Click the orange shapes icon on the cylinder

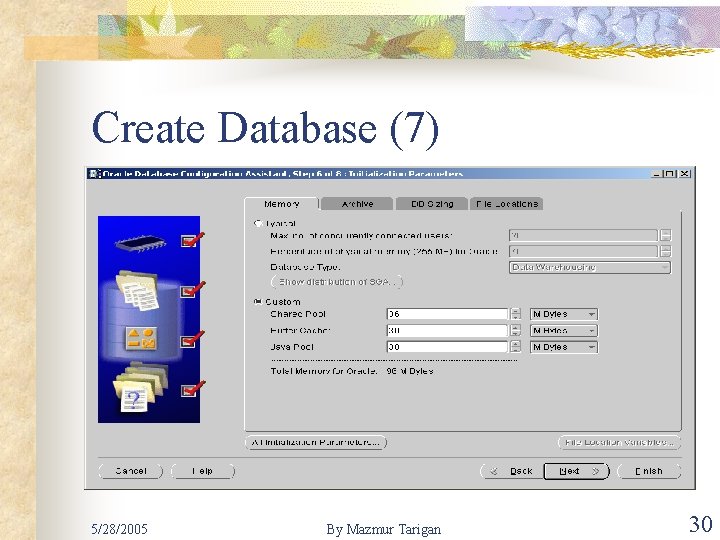point(141,339)
